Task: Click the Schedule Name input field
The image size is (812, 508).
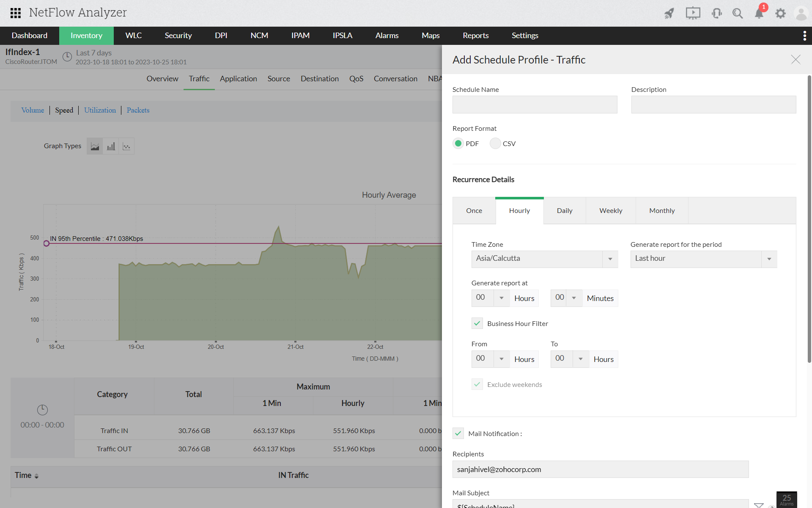Action: click(535, 105)
